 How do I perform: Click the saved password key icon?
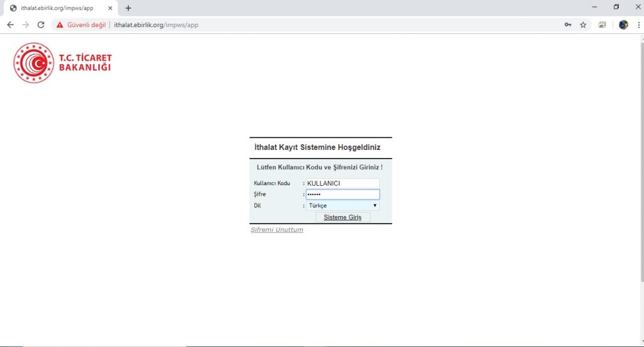[568, 25]
